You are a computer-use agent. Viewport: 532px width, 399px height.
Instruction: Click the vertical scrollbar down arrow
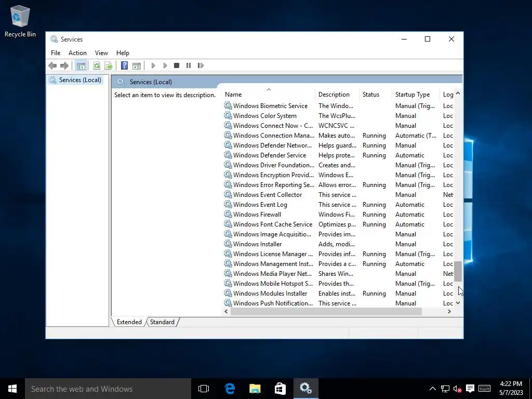pyautogui.click(x=458, y=303)
